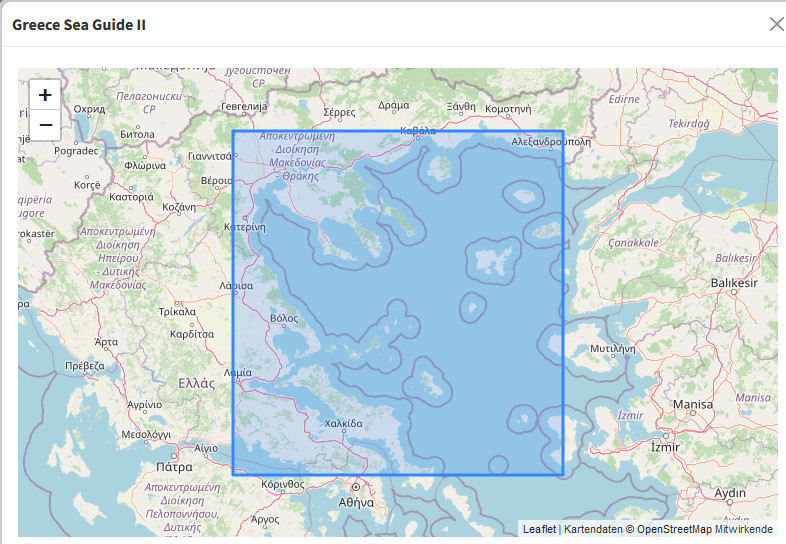The image size is (786, 544).
Task: Click the Balıkesir label on the map
Action: pos(731,284)
